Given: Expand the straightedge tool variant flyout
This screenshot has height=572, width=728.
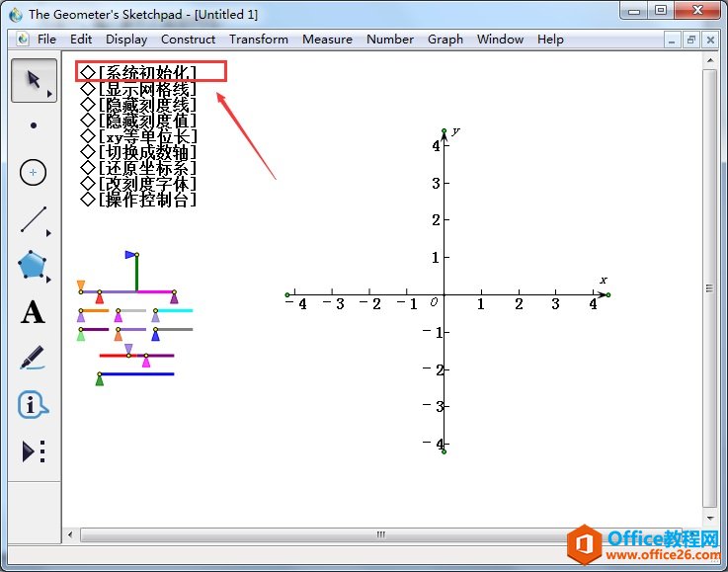Looking at the screenshot, I should click(48, 233).
